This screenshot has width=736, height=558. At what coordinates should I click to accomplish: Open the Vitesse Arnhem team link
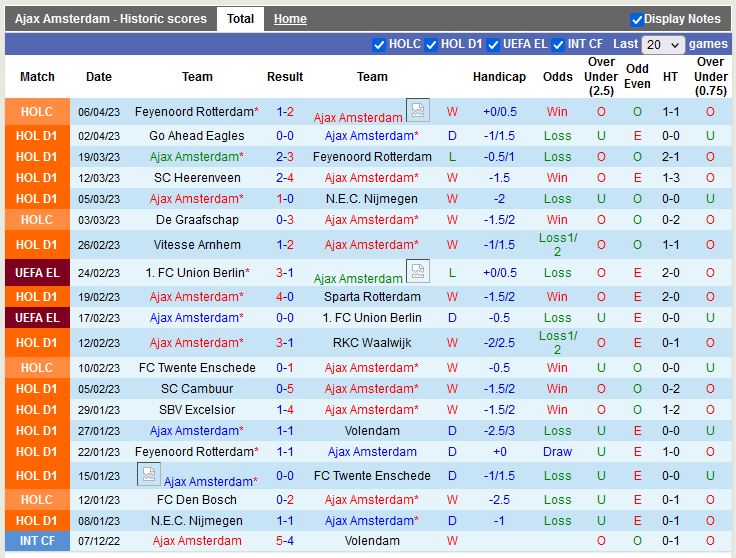[x=197, y=245]
